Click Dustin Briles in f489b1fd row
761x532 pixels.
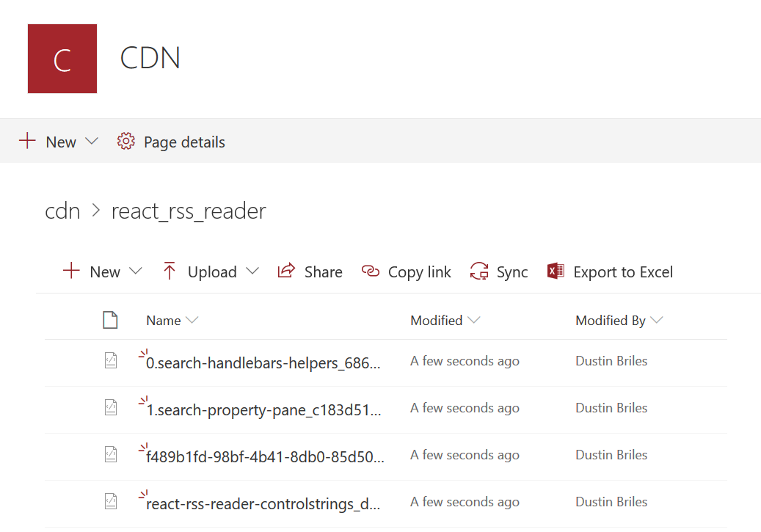(611, 455)
